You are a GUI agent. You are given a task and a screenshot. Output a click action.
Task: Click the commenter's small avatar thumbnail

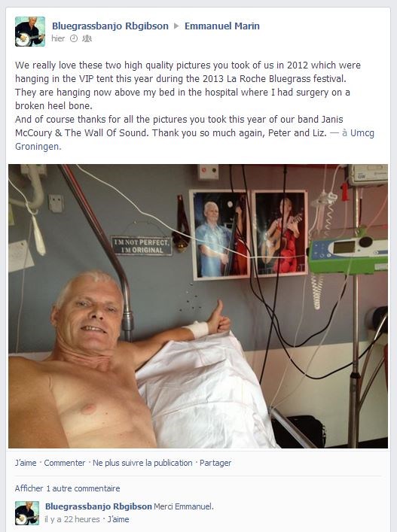[27, 513]
